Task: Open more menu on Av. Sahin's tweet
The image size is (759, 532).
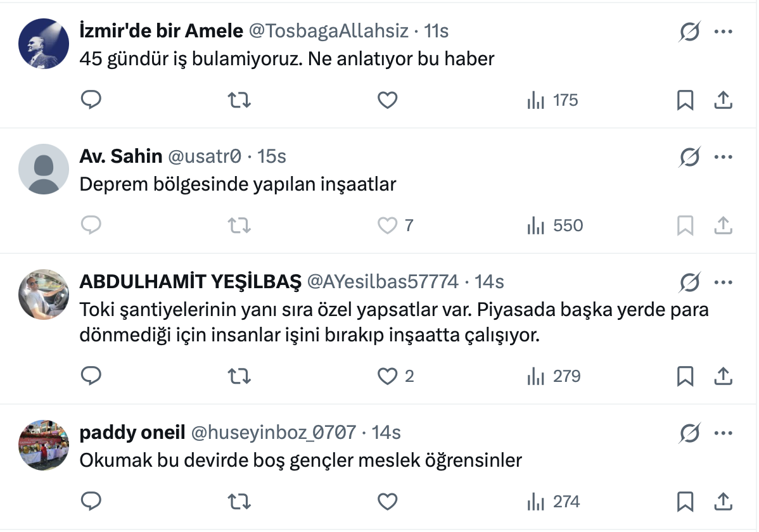Action: click(723, 156)
